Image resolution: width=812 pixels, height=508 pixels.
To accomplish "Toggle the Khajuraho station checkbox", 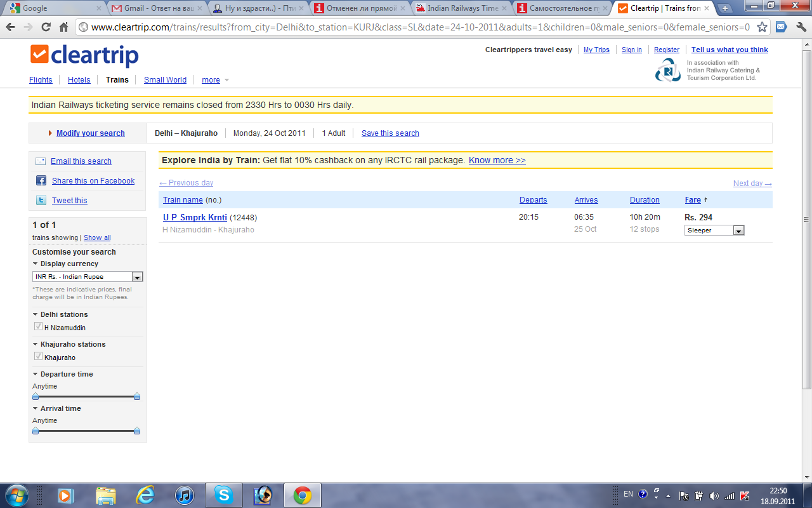I will 38,357.
